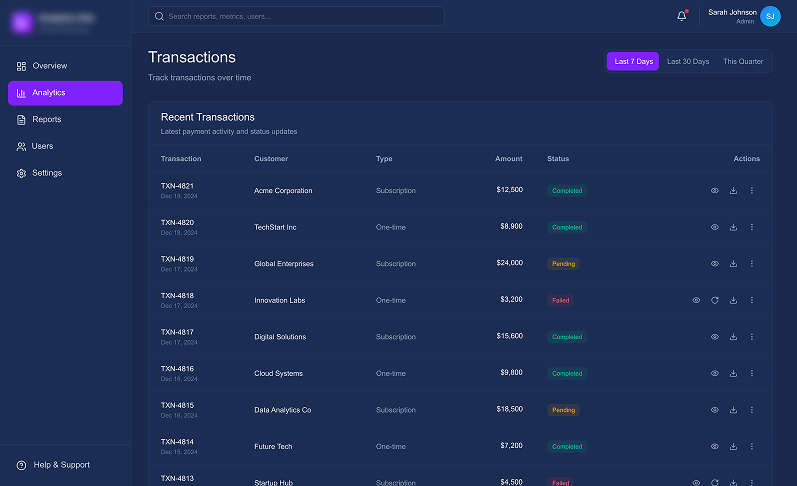Click the SJ user avatar
The image size is (797, 486).
pos(770,16)
